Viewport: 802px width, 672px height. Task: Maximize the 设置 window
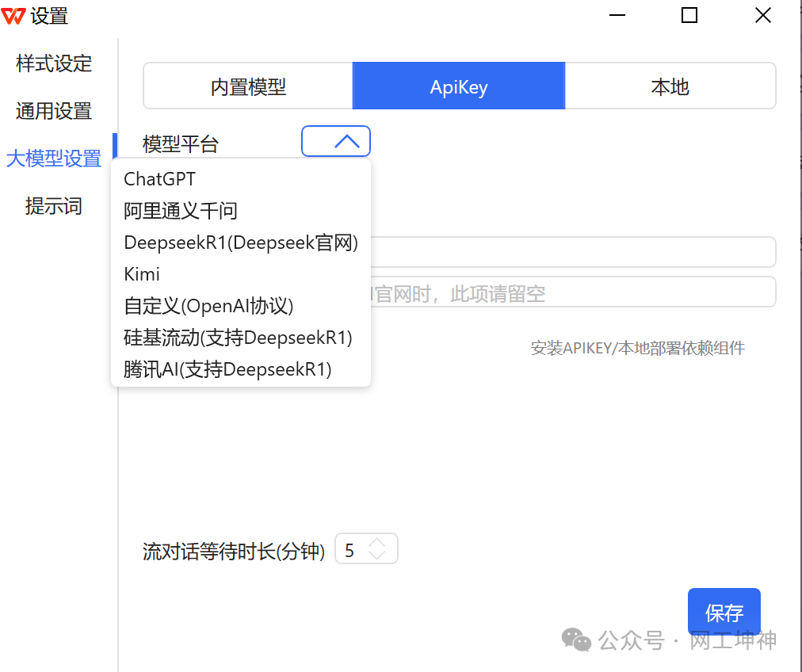[689, 15]
